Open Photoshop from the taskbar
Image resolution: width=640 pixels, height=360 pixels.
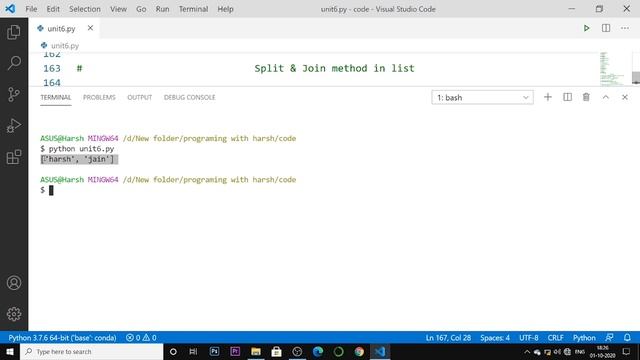[214, 351]
